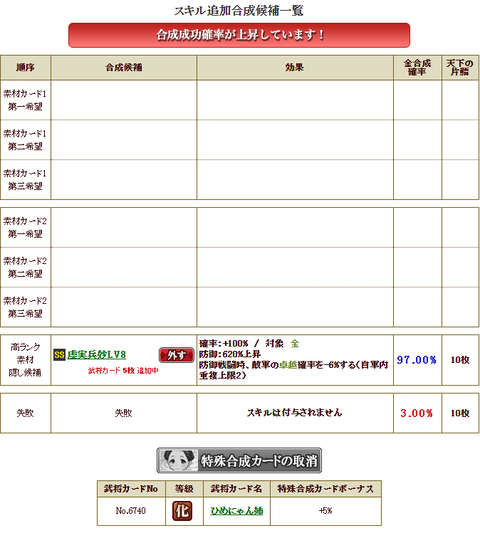The width and height of the screenshot is (480, 533).
Task: Click the スキル追加合成候補一覧 page title
Action: (x=239, y=11)
